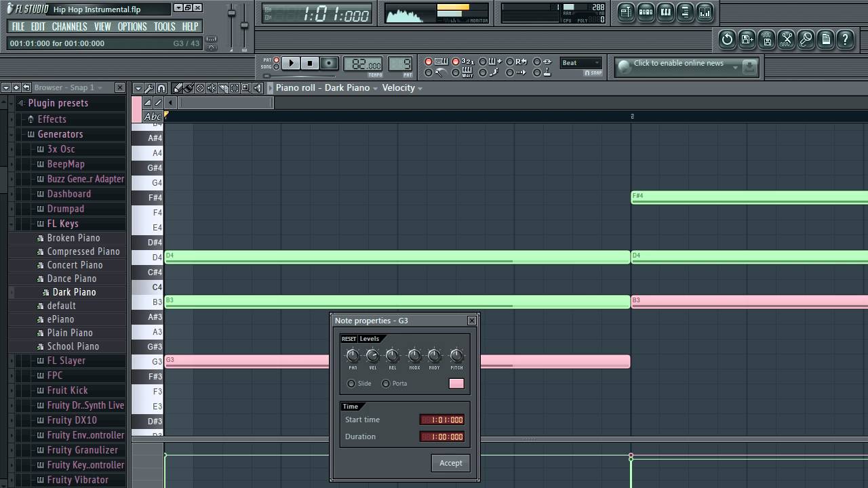The width and height of the screenshot is (868, 488).
Task: Click the Start time field
Action: point(442,420)
